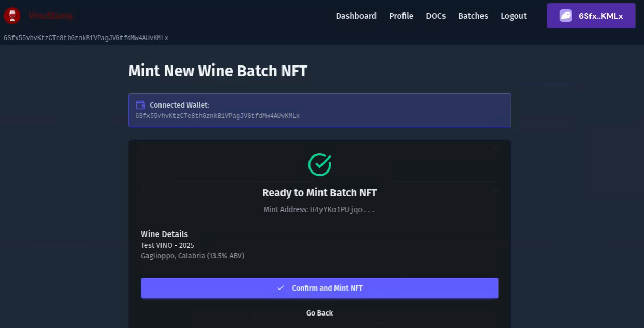Click the Go Back link

click(x=319, y=313)
